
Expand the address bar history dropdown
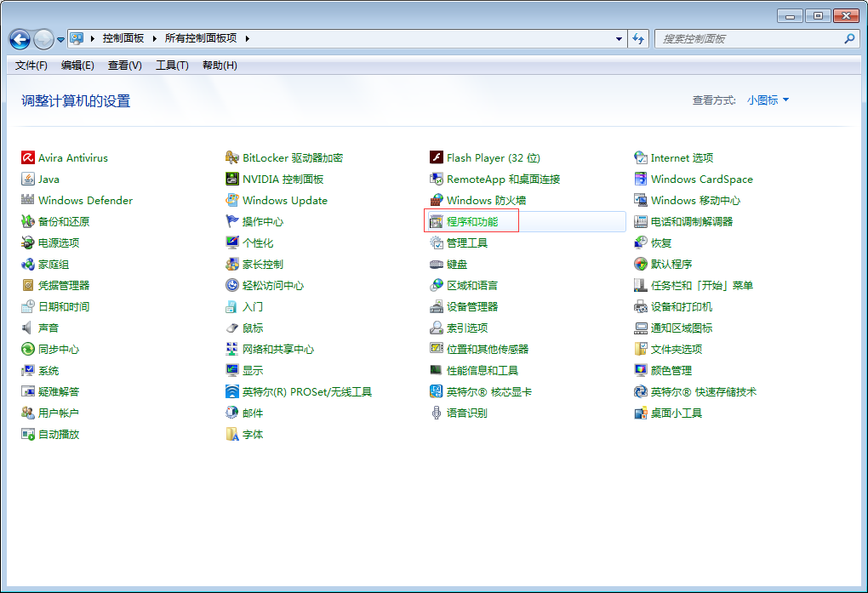619,39
